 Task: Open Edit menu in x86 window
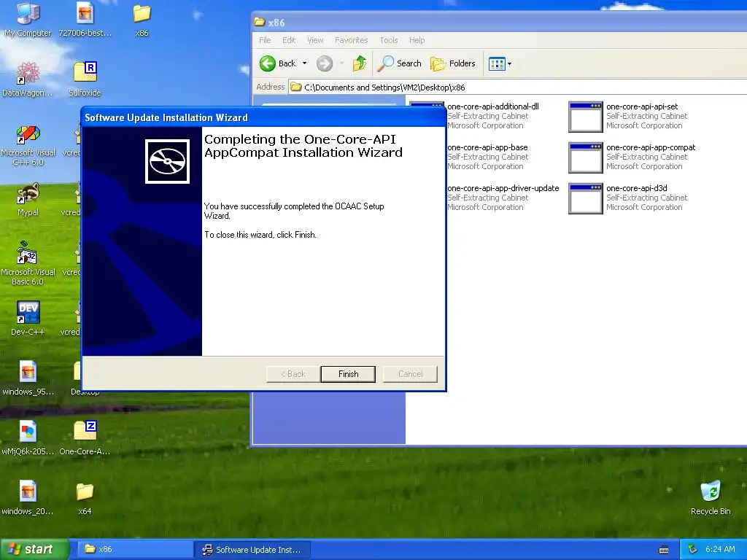coord(289,41)
